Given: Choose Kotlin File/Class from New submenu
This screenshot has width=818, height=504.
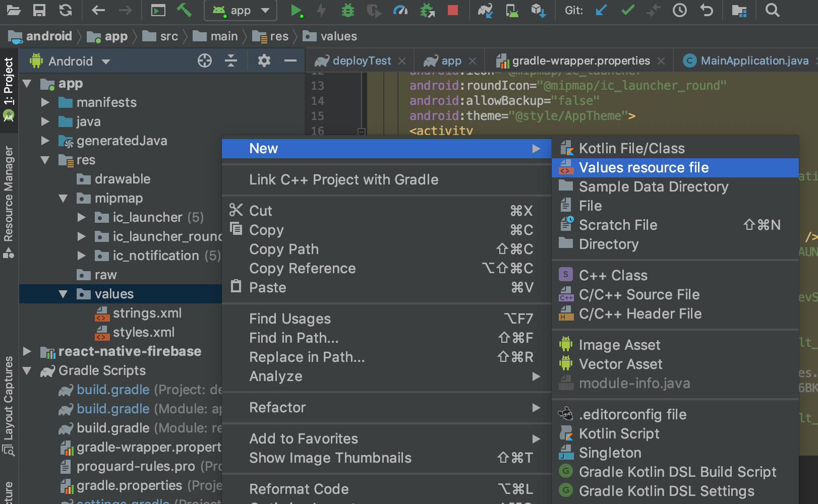Looking at the screenshot, I should [x=675, y=149].
